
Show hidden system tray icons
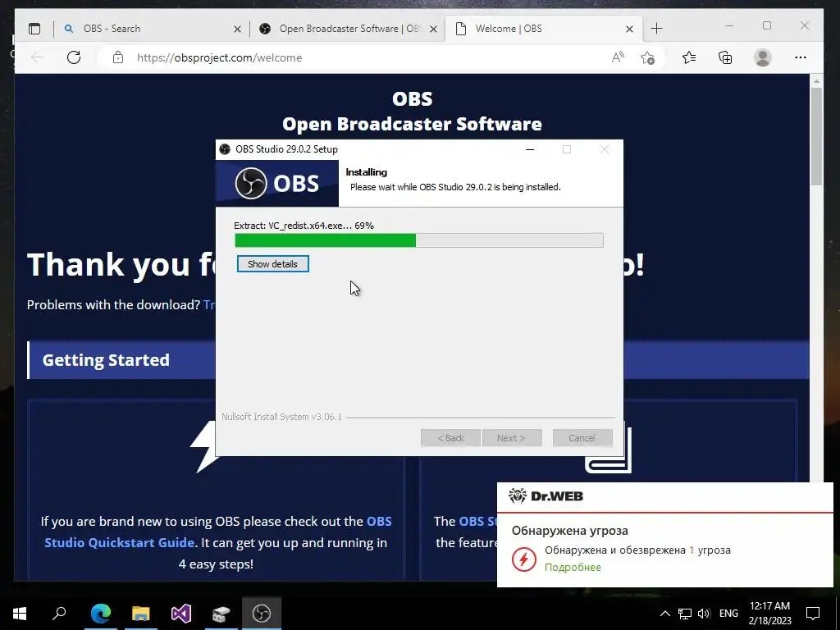(664, 614)
